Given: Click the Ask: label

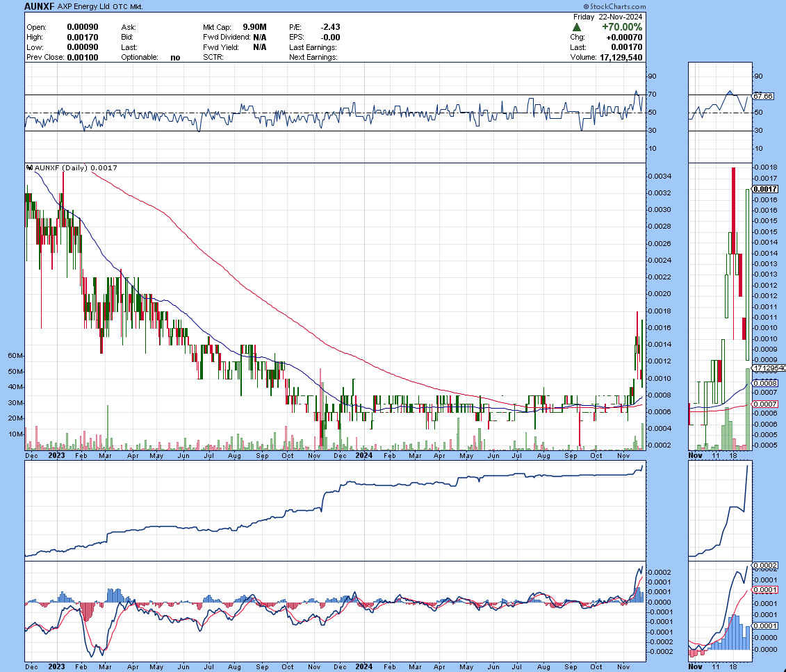Looking at the screenshot, I should 129,27.
